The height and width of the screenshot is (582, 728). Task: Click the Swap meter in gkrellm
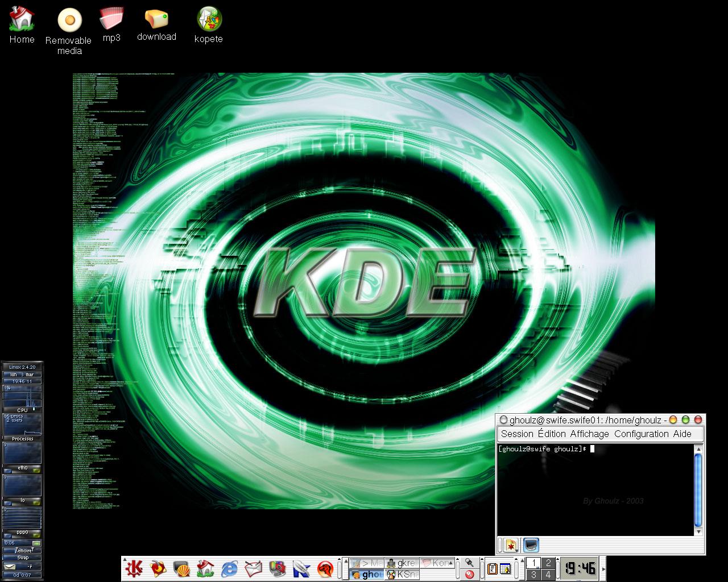pos(22,558)
